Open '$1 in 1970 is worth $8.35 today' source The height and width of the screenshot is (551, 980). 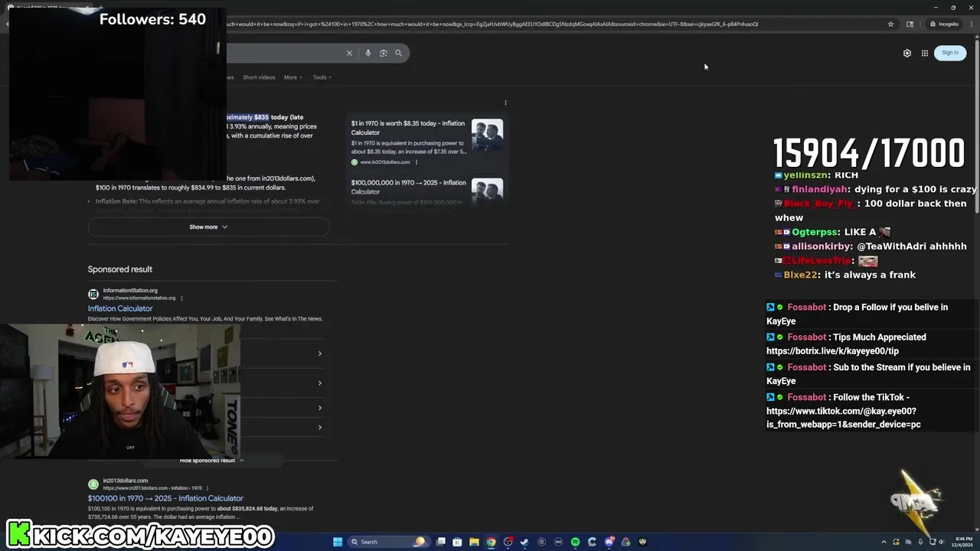pyautogui.click(x=407, y=128)
